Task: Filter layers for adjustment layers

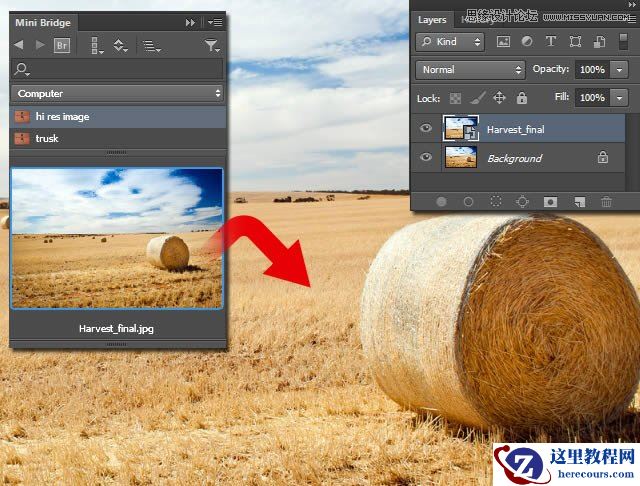Action: coord(527,41)
